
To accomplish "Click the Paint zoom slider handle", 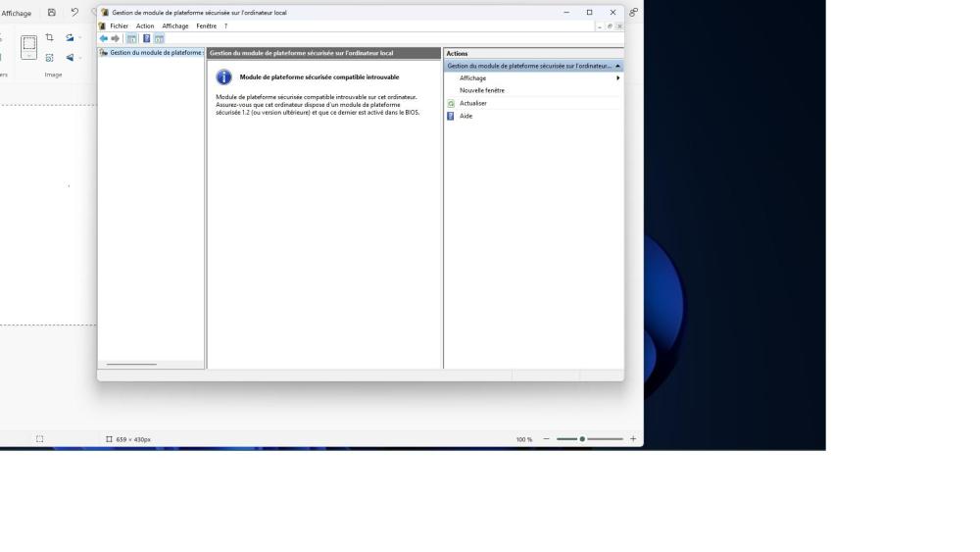I will point(582,439).
